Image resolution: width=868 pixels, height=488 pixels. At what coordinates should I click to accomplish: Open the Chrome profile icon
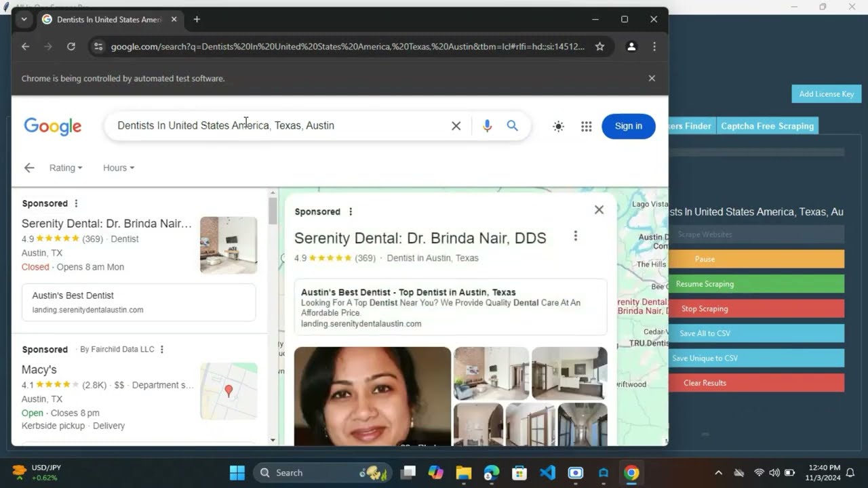click(x=631, y=47)
